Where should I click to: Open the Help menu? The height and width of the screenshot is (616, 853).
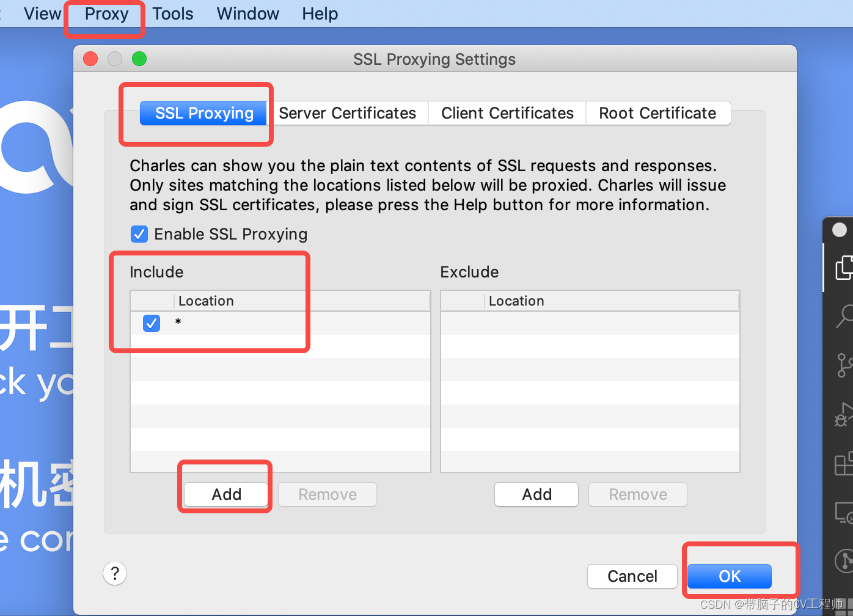click(320, 13)
